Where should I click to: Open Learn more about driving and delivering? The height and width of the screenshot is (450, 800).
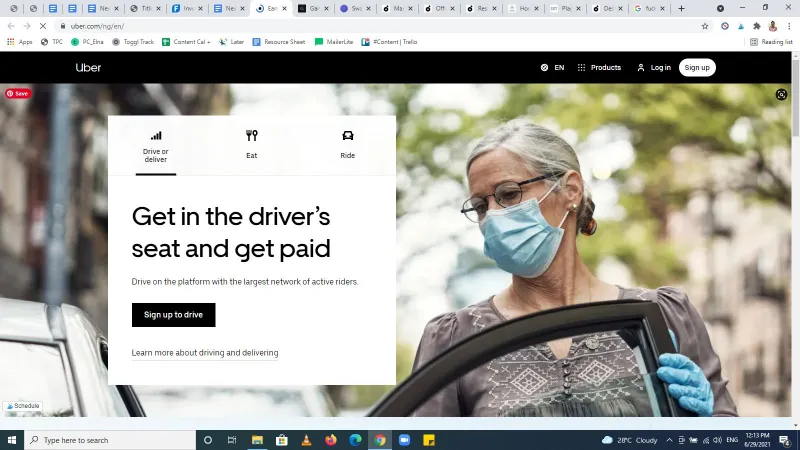(205, 353)
